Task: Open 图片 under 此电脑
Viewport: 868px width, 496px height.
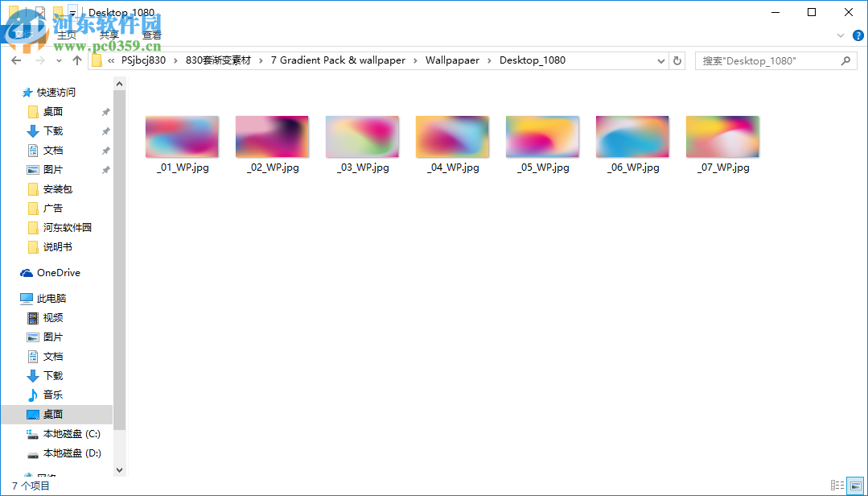Action: pyautogui.click(x=52, y=337)
